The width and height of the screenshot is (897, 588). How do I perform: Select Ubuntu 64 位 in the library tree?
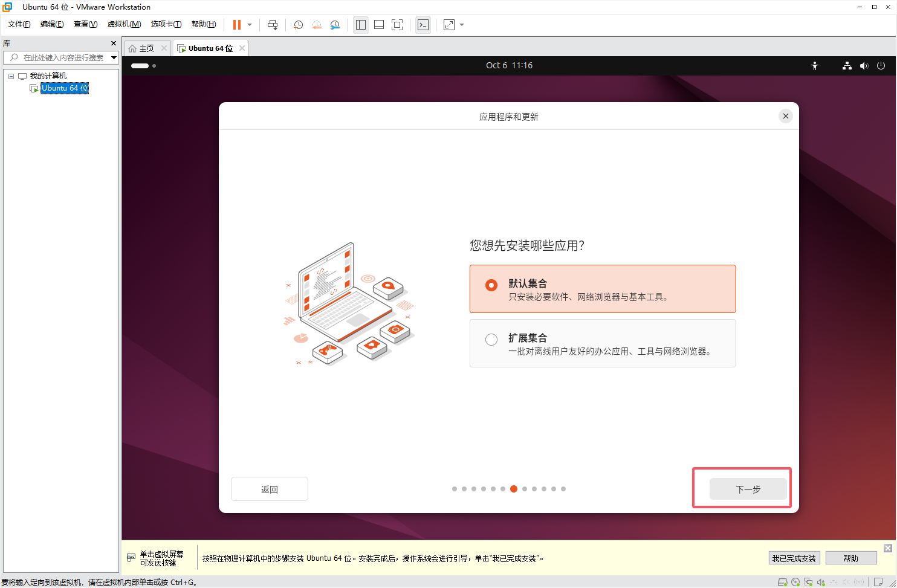pyautogui.click(x=65, y=88)
